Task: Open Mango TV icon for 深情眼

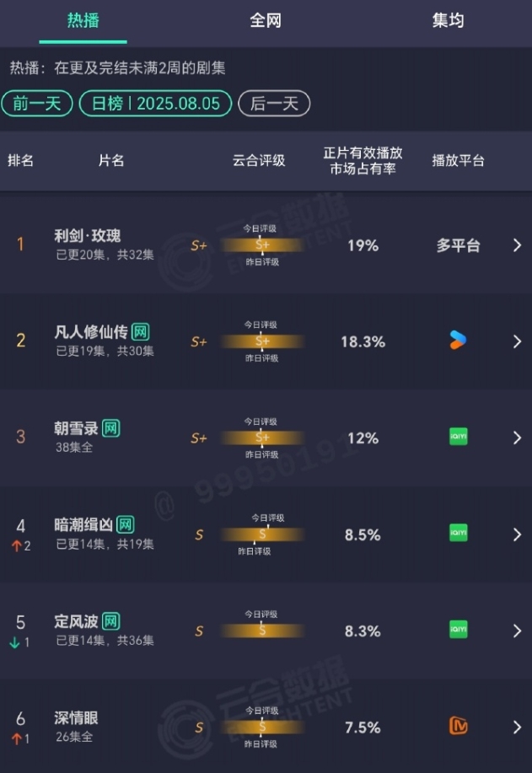Action: pyautogui.click(x=458, y=727)
